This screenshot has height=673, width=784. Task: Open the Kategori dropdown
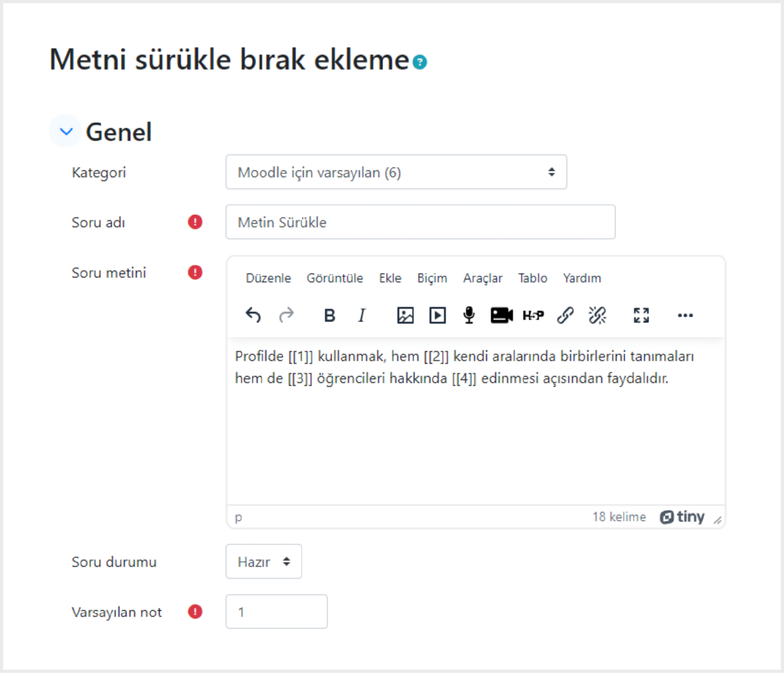click(x=396, y=172)
